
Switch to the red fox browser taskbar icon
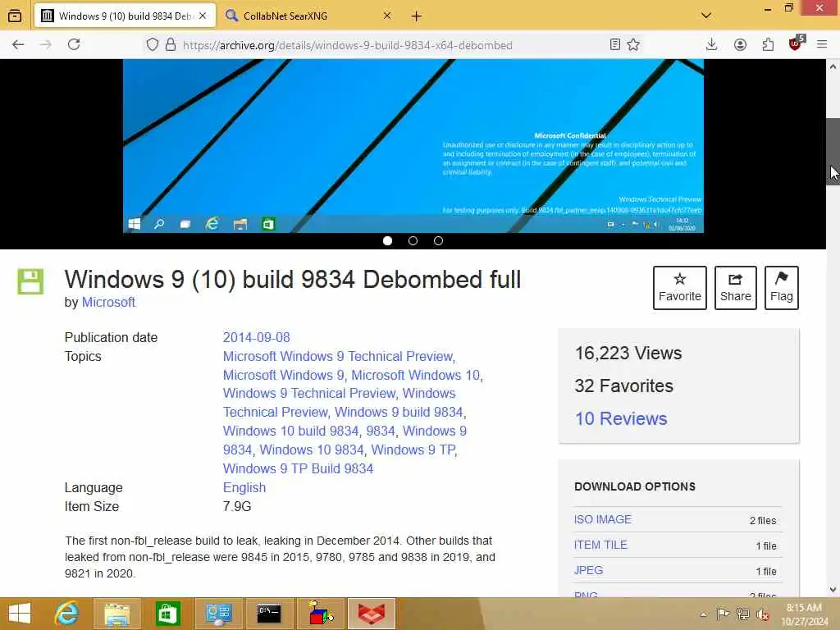click(x=372, y=614)
